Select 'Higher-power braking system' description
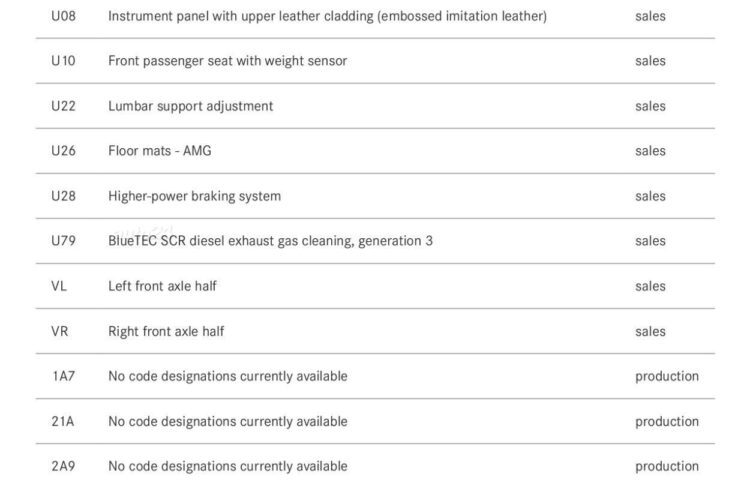 (194, 196)
